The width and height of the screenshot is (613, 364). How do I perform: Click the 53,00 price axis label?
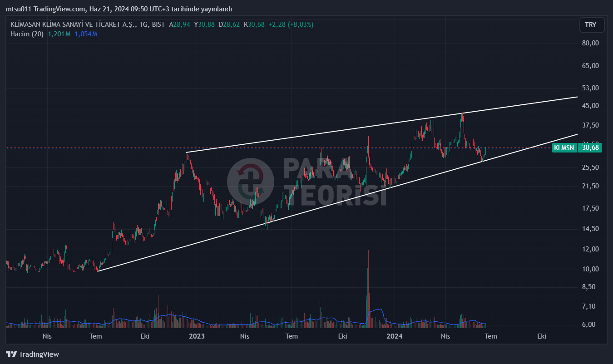pyautogui.click(x=590, y=88)
